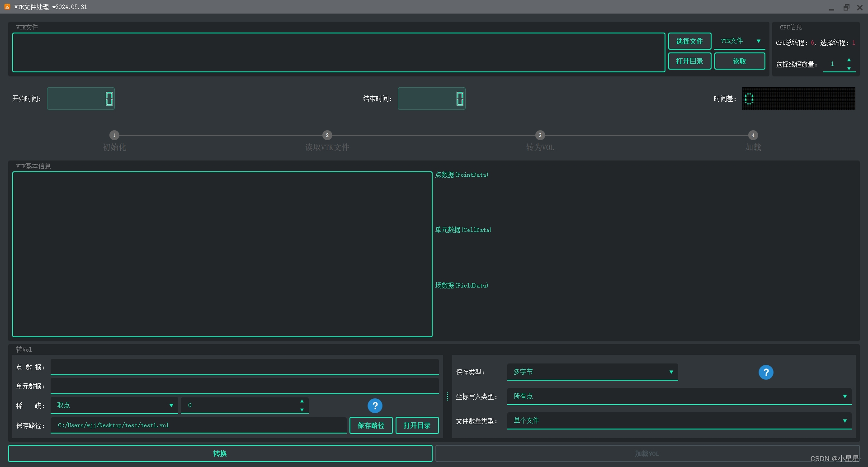Open the help icon beside 保存类型 dropdown
Image resolution: width=868 pixels, height=467 pixels.
766,372
